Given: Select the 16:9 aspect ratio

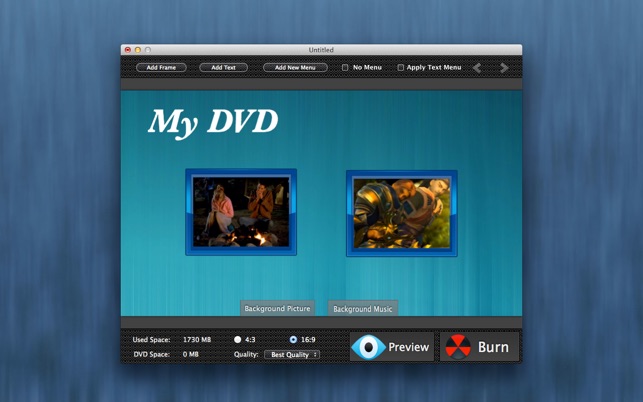Looking at the screenshot, I should click(x=293, y=340).
